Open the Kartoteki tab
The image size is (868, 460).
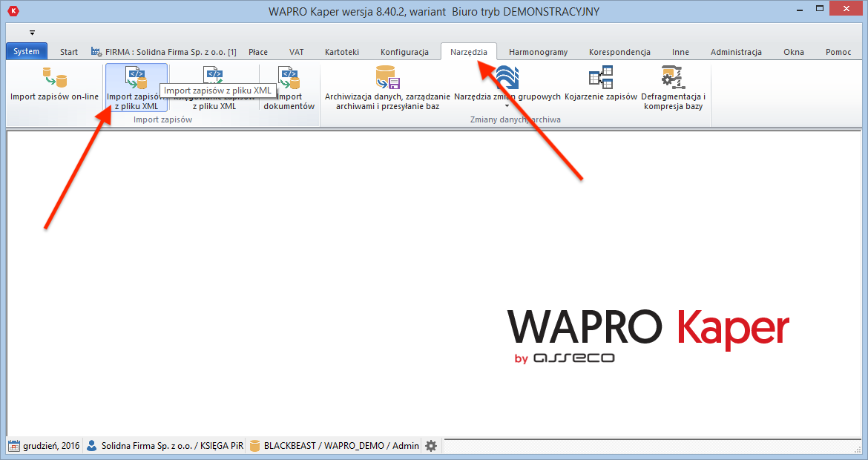click(x=341, y=52)
